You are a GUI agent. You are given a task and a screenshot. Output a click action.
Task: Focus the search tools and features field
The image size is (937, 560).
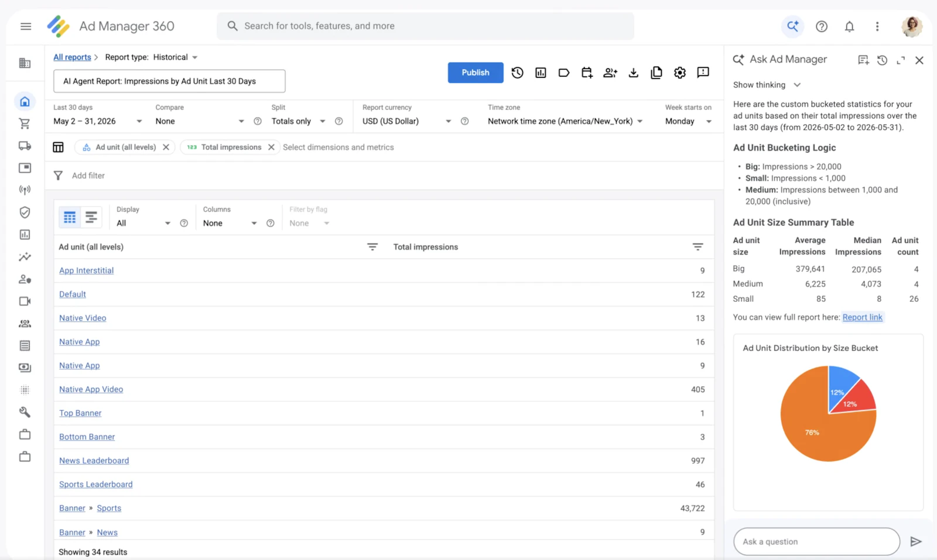(425, 26)
